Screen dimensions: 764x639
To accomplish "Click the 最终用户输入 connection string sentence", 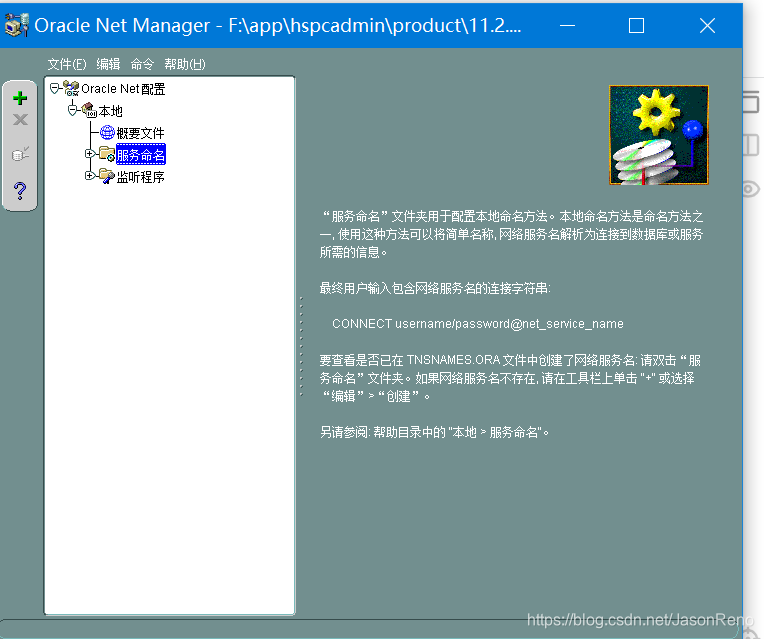I will coord(435,288).
